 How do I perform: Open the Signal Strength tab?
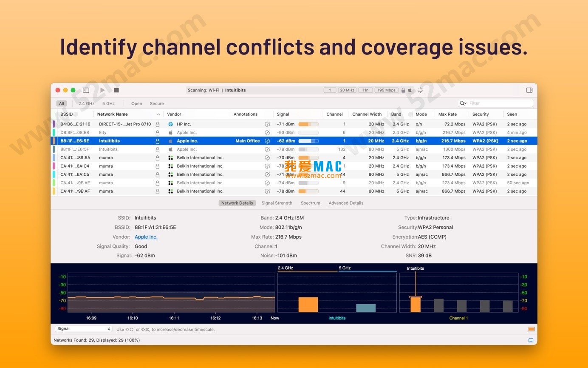click(x=277, y=203)
